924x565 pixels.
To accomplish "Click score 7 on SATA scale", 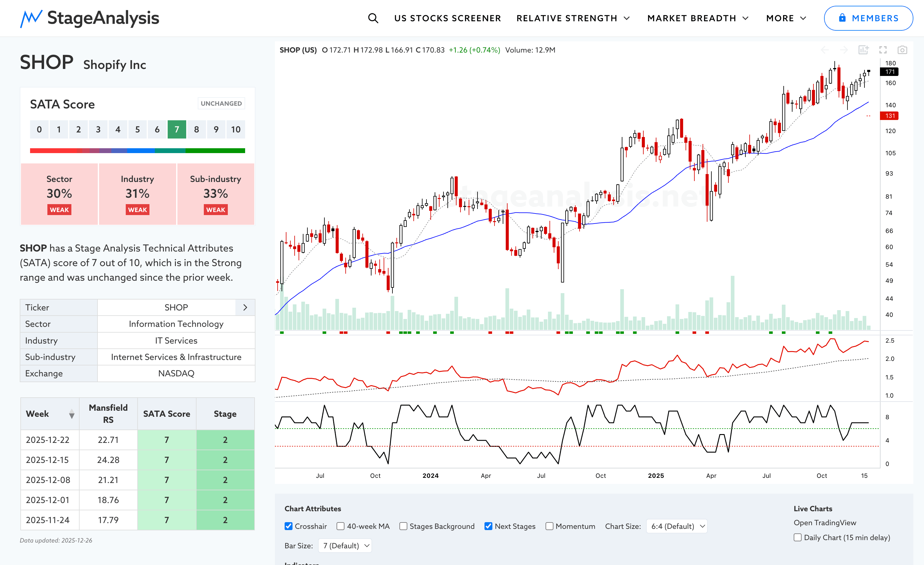I will (x=176, y=129).
